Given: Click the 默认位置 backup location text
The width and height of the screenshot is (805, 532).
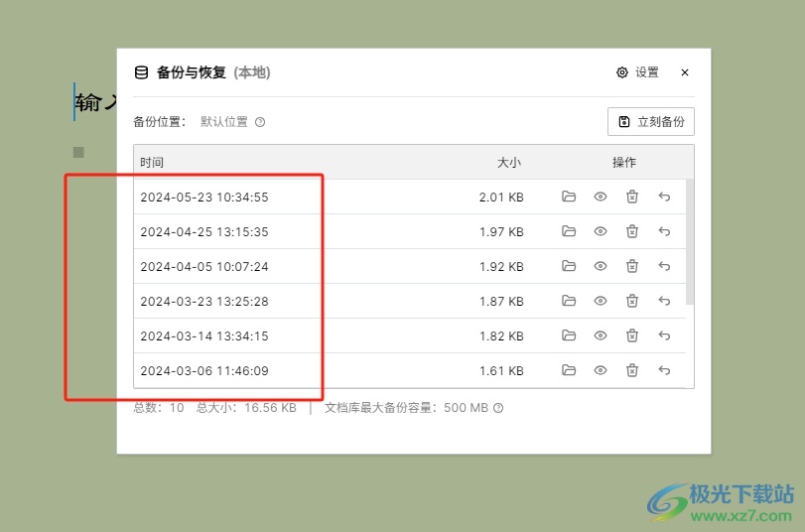Looking at the screenshot, I should (x=224, y=122).
